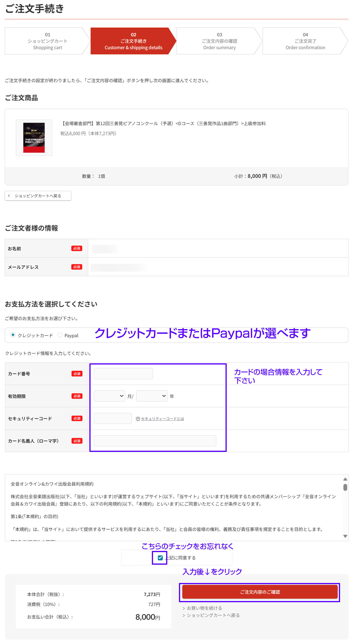Click step 04 ご注文完了 Order confirmation
The height and width of the screenshot is (644, 356).
point(305,41)
